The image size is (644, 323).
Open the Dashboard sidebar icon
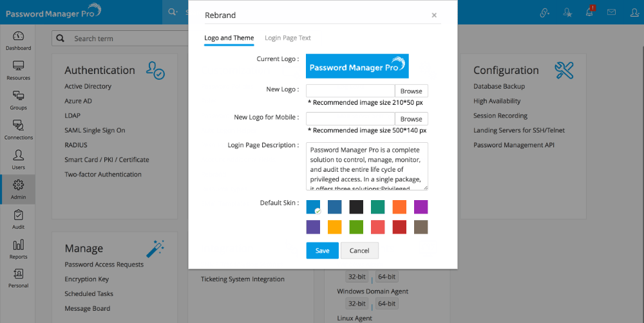18,40
